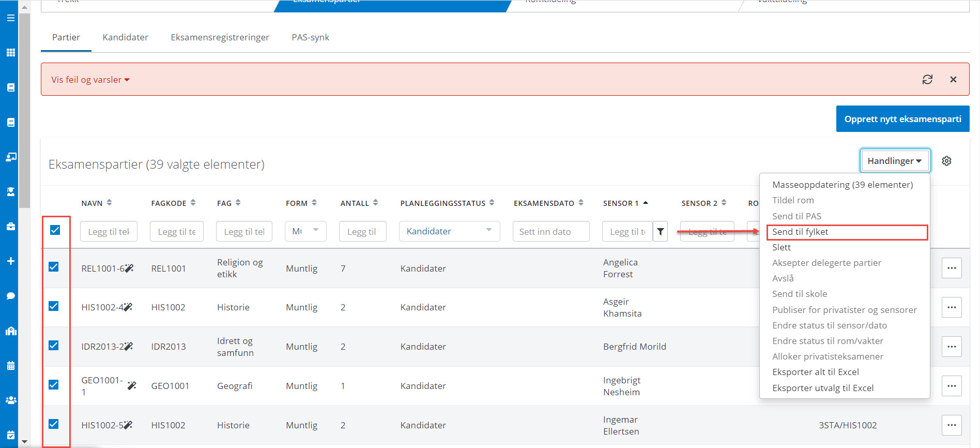This screenshot has width=980, height=448.
Task: Open the calendar icon in the sidebar
Action: click(10, 366)
